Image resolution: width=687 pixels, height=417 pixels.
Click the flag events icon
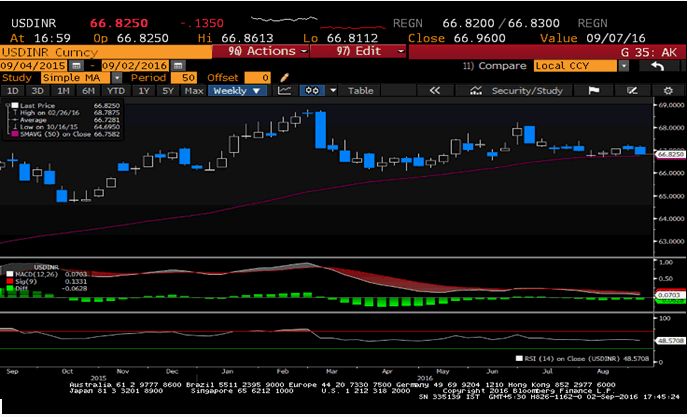click(593, 91)
